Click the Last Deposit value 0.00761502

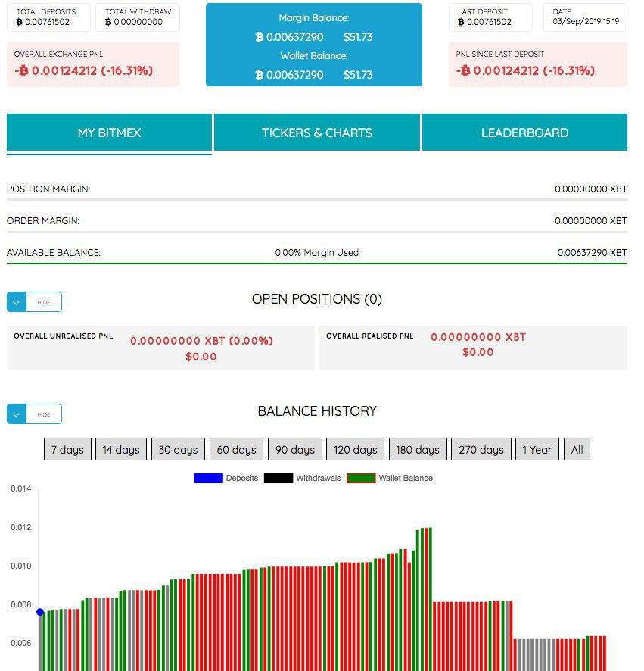click(x=484, y=22)
